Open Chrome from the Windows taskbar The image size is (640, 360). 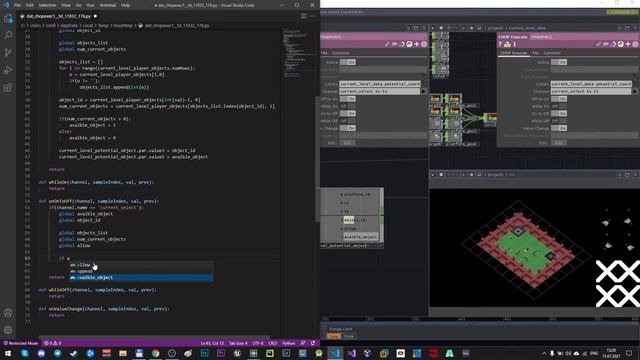[156, 353]
